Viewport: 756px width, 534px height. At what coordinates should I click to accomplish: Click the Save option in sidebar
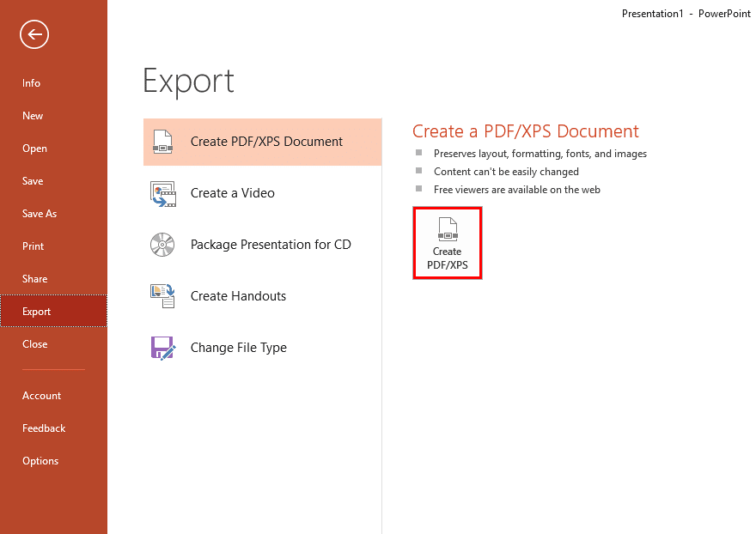[x=32, y=180]
